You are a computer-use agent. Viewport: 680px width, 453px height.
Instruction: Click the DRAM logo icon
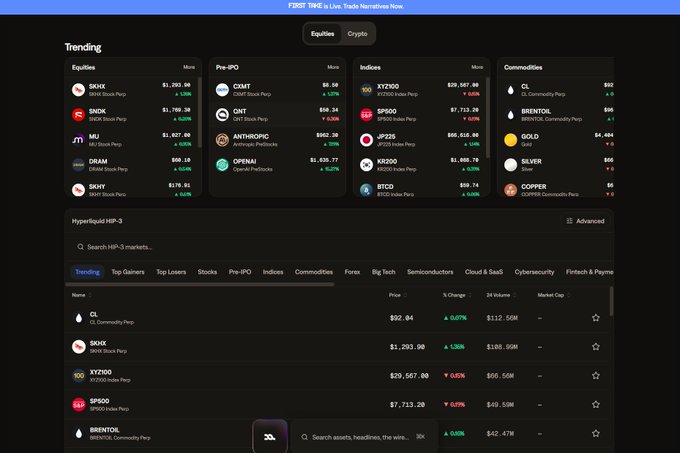pos(78,165)
